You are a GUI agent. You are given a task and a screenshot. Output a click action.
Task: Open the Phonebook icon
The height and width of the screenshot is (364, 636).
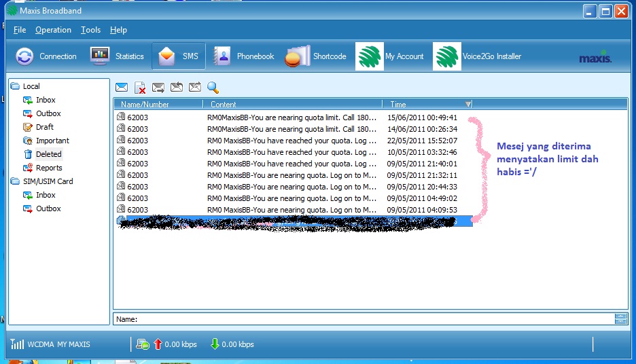222,56
